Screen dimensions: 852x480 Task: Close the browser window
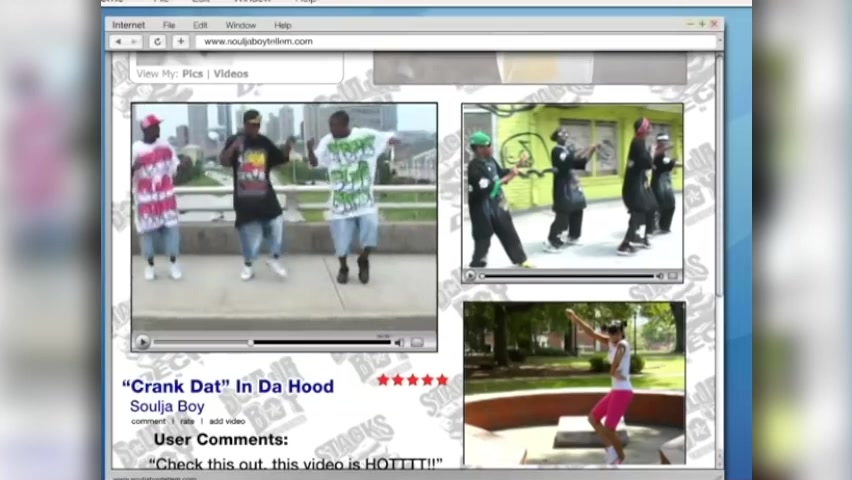pos(714,24)
